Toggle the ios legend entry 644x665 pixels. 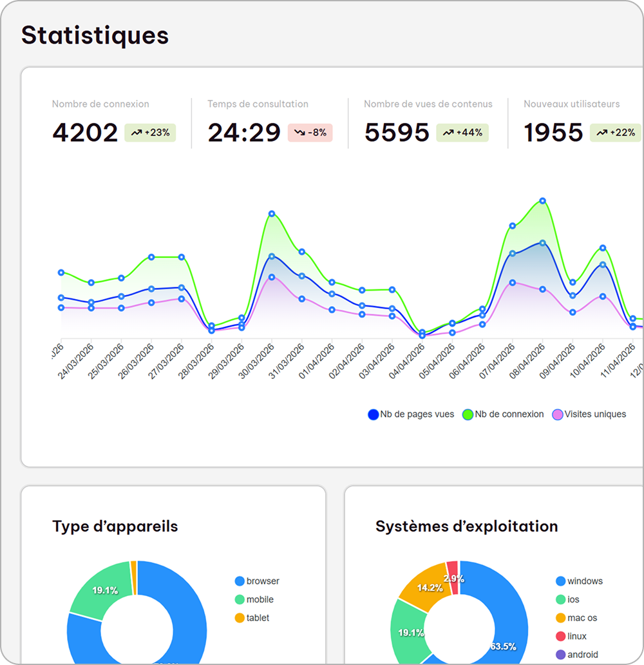click(568, 600)
